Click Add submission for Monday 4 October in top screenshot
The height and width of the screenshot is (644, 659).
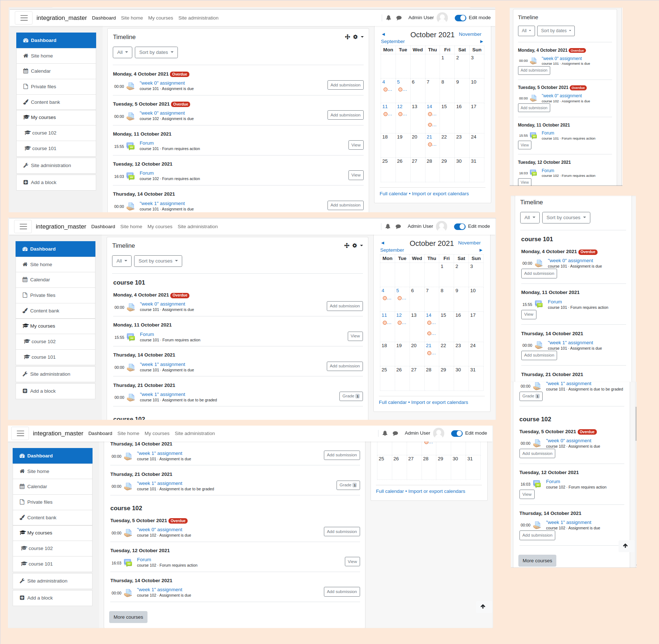[345, 85]
